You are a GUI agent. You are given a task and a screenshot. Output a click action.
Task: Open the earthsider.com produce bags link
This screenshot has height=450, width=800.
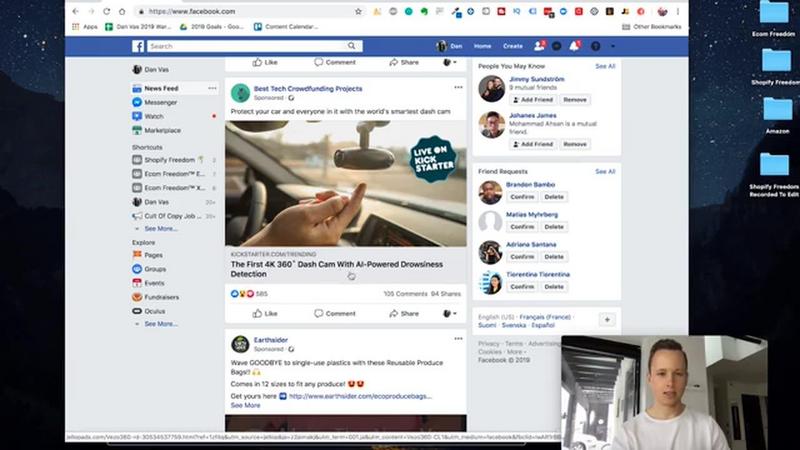[360, 396]
